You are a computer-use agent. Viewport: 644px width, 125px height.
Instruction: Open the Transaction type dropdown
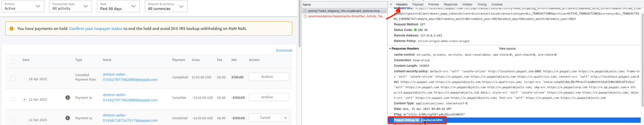pos(70,6)
